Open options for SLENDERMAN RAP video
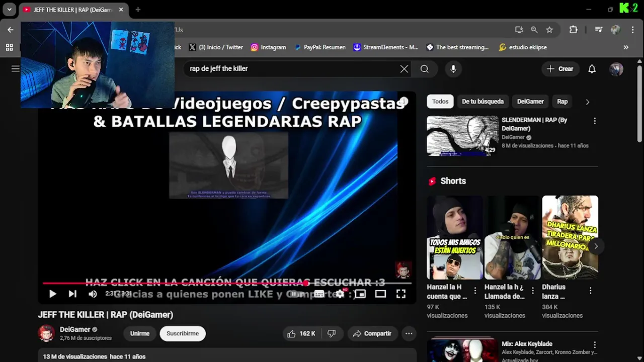Viewport: 644px width, 362px height. pos(595,121)
